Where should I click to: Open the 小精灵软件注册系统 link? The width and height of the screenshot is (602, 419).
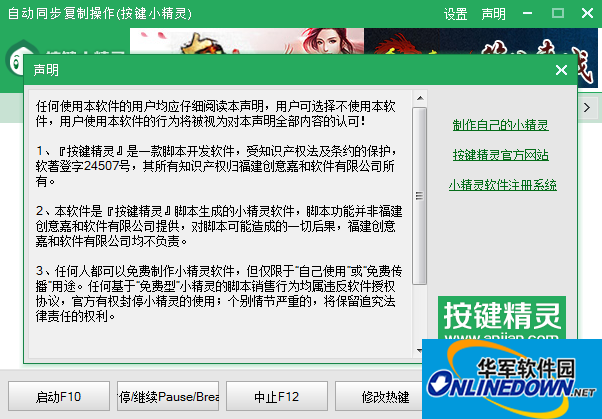tap(503, 185)
